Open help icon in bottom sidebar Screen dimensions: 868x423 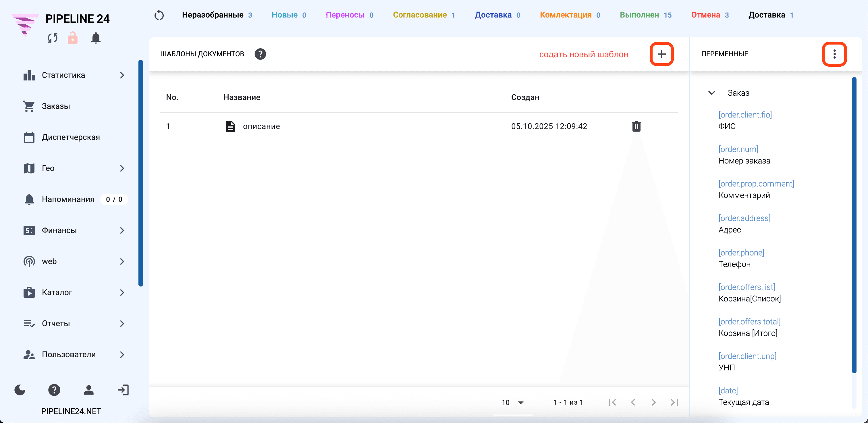click(54, 390)
